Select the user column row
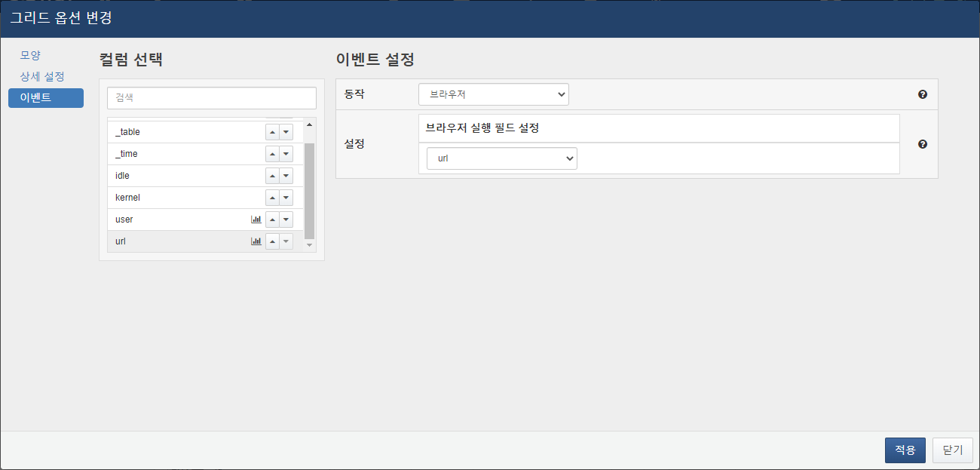This screenshot has height=470, width=980. (205, 220)
